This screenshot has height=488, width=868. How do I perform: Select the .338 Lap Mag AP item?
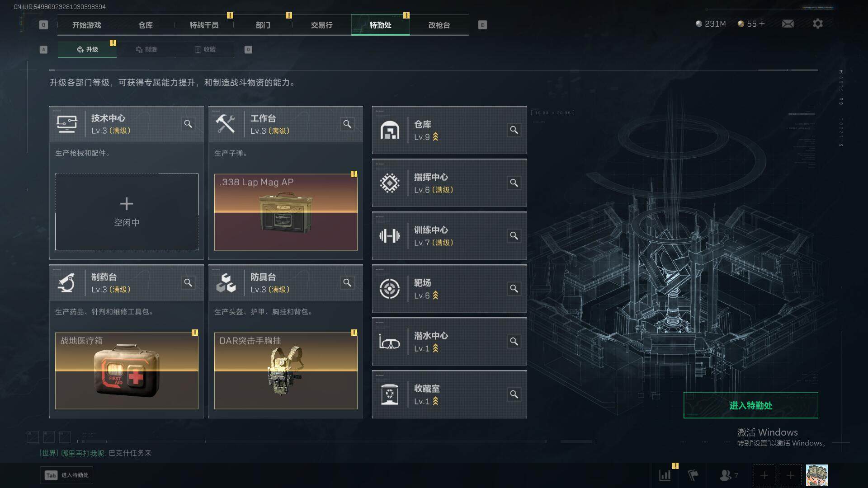[x=286, y=212]
